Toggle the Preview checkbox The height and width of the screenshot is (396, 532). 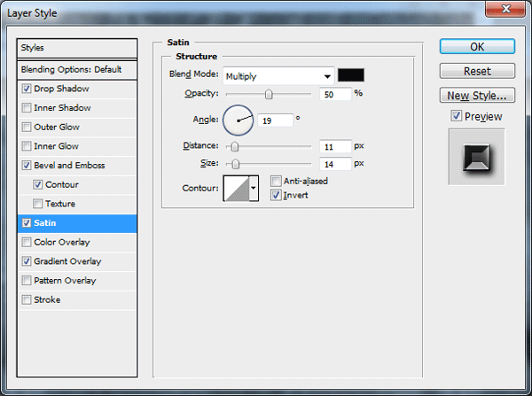coord(457,116)
